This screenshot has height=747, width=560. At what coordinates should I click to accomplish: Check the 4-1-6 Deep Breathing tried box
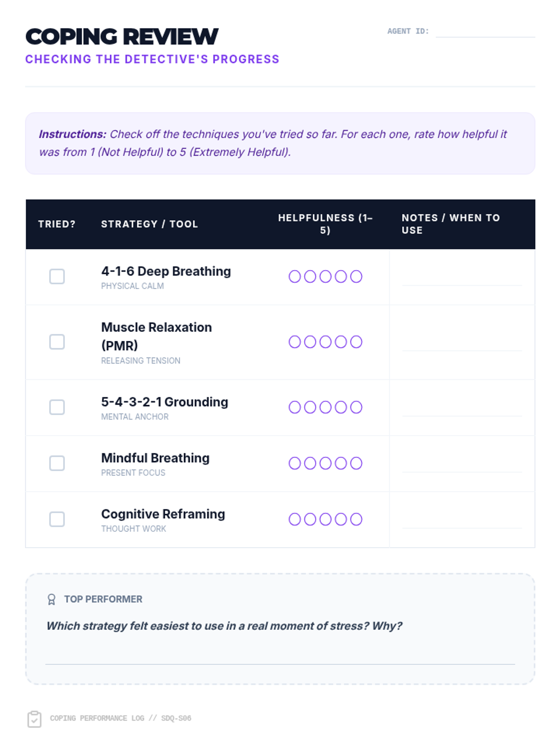(57, 276)
